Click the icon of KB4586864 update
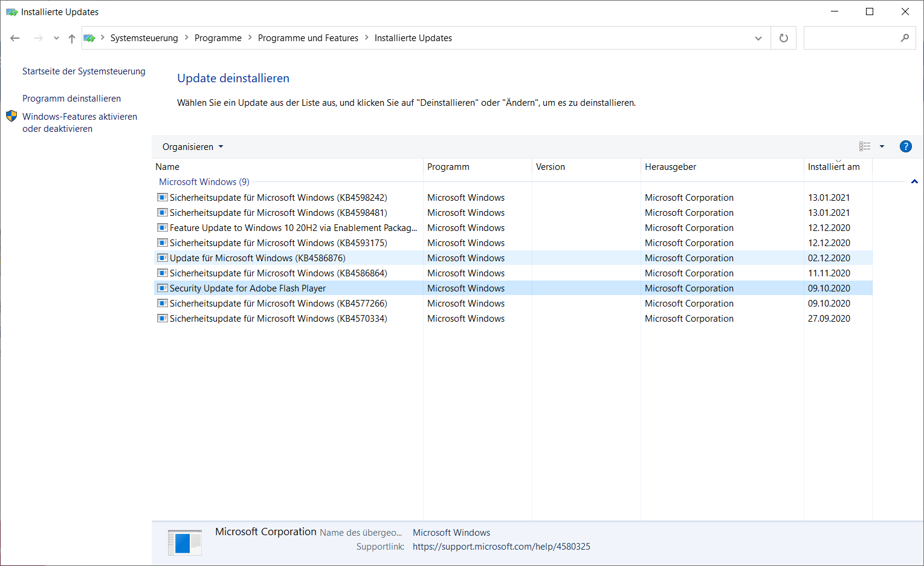 click(162, 273)
